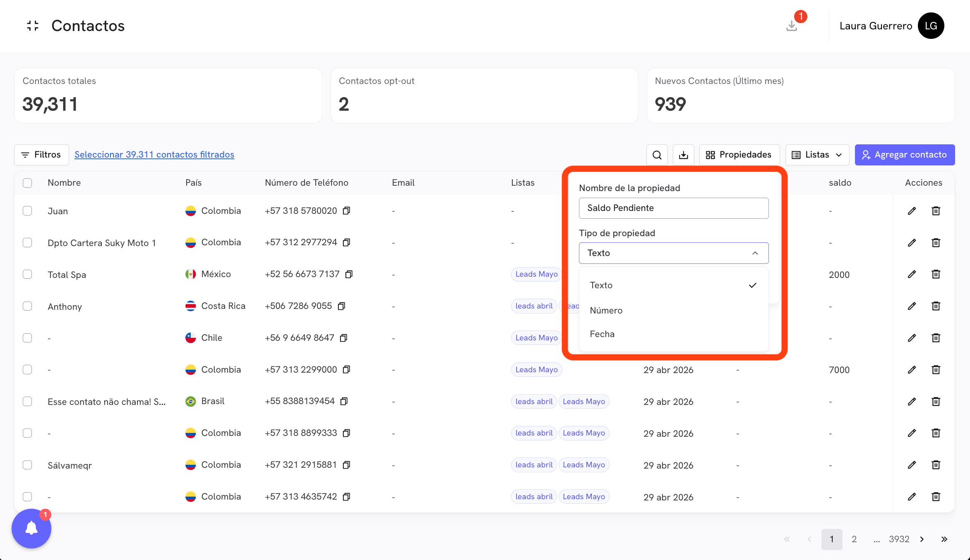
Task: Choose Número in property type list
Action: (674, 310)
